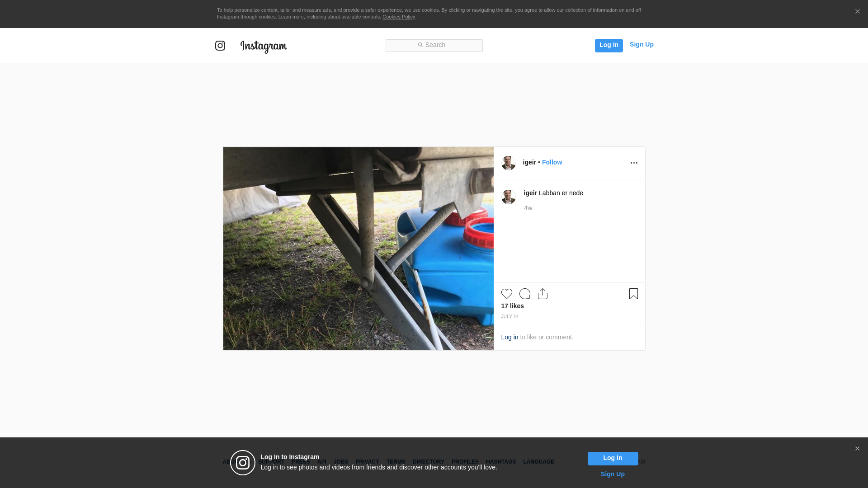
Task: Open the LANGUAGE selector in footer
Action: [538, 462]
